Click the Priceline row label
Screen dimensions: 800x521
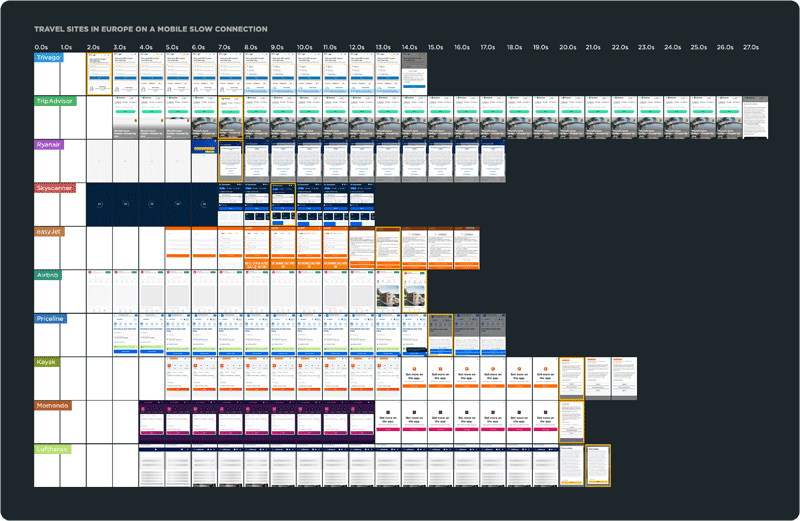pyautogui.click(x=51, y=318)
